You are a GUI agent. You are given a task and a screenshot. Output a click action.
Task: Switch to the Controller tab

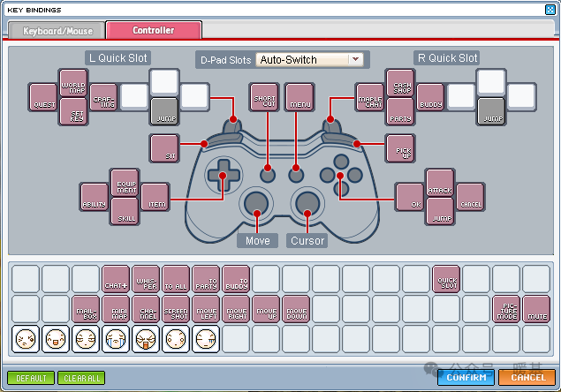tap(154, 30)
